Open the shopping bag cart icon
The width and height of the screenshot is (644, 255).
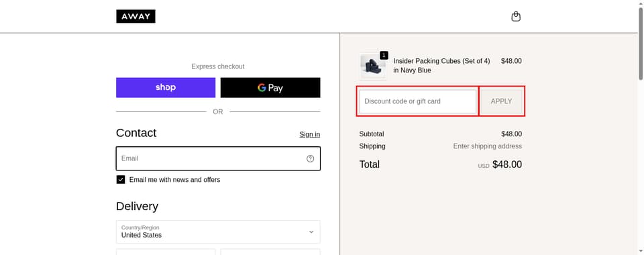[516, 16]
